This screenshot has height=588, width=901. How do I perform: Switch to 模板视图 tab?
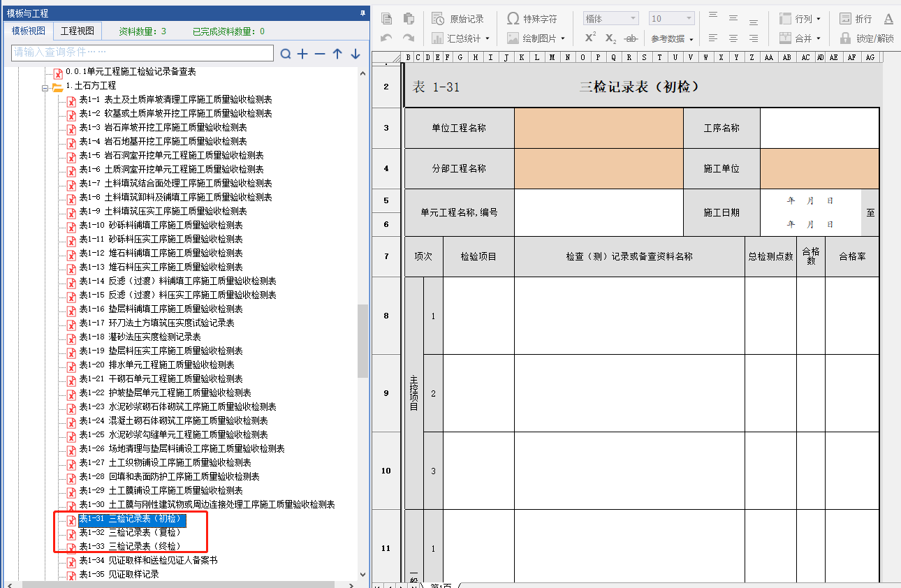(29, 31)
